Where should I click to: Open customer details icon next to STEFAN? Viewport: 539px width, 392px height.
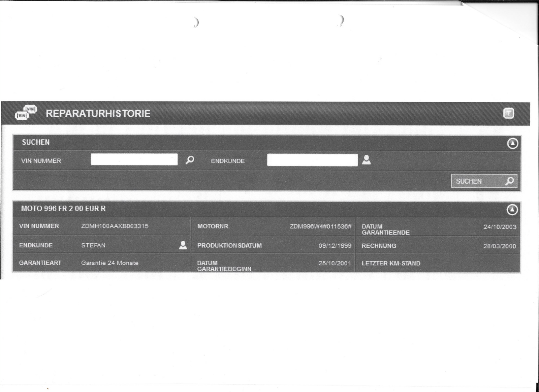(183, 245)
